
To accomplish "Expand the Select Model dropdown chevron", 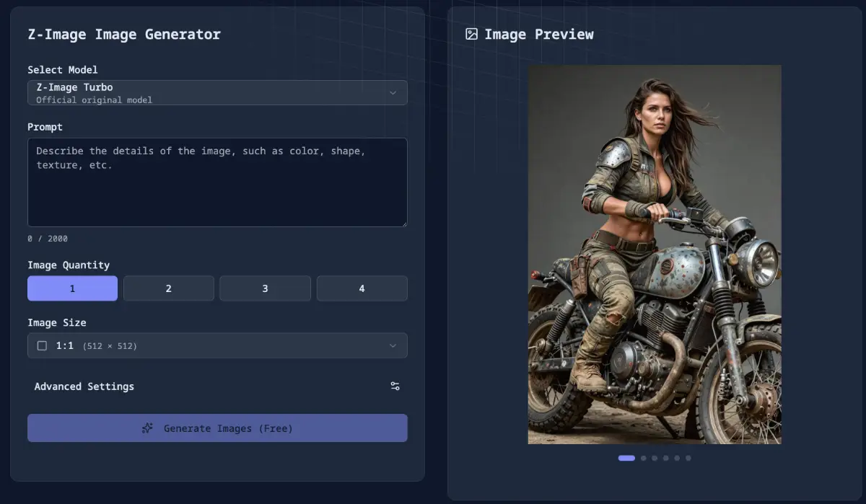I will [x=393, y=92].
